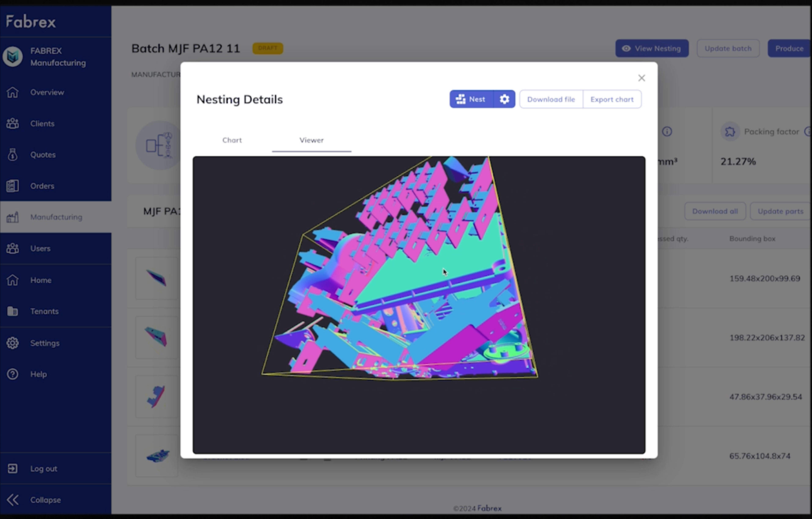This screenshot has width=812, height=519.
Task: Open Tenants building icon
Action: 13,311
